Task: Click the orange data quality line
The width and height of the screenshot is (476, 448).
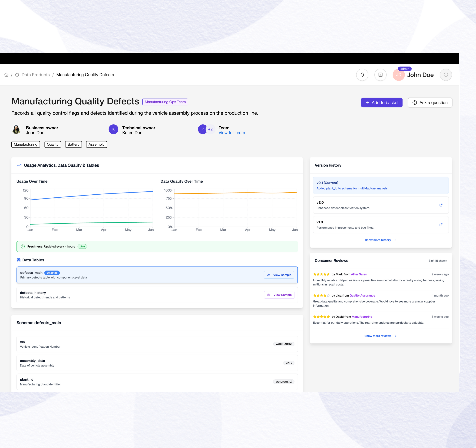Action: (235, 193)
